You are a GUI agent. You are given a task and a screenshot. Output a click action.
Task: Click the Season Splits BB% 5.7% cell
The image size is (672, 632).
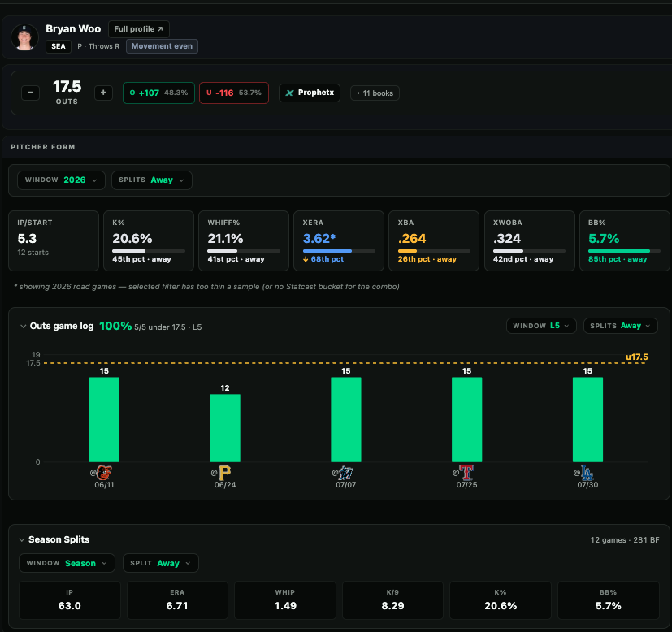point(608,600)
